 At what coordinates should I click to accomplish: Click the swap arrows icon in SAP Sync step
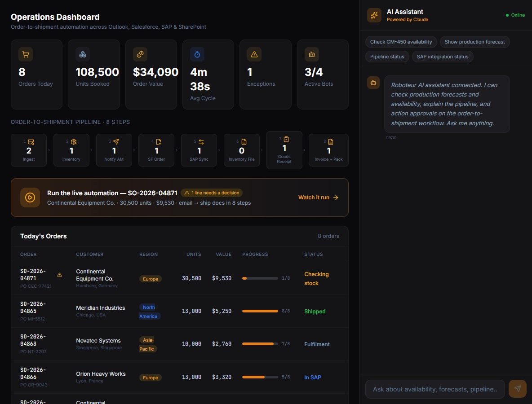(x=201, y=142)
